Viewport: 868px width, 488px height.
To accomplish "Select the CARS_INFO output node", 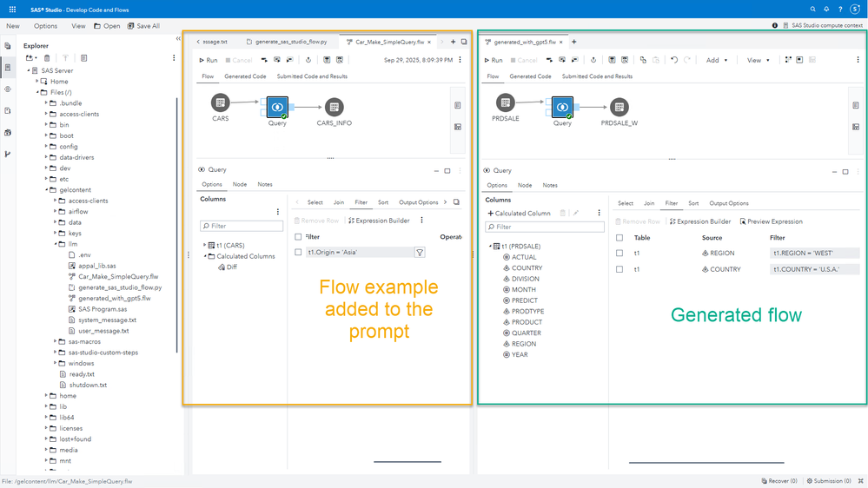I will click(x=334, y=107).
